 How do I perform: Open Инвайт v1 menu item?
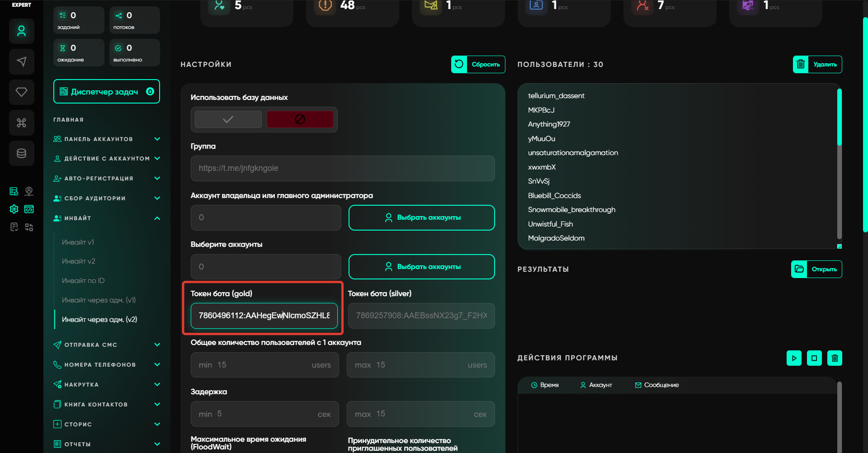click(x=78, y=242)
